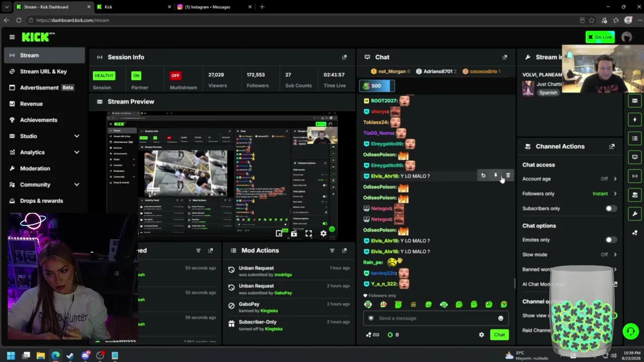Reload the page with the browser refresh button
The image size is (644, 362).
19,20
